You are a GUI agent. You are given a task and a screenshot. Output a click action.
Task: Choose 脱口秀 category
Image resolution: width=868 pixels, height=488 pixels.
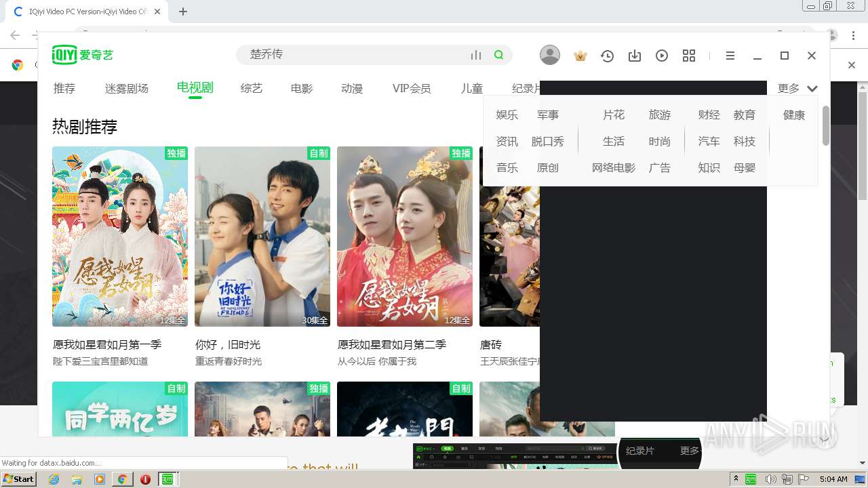click(x=548, y=142)
